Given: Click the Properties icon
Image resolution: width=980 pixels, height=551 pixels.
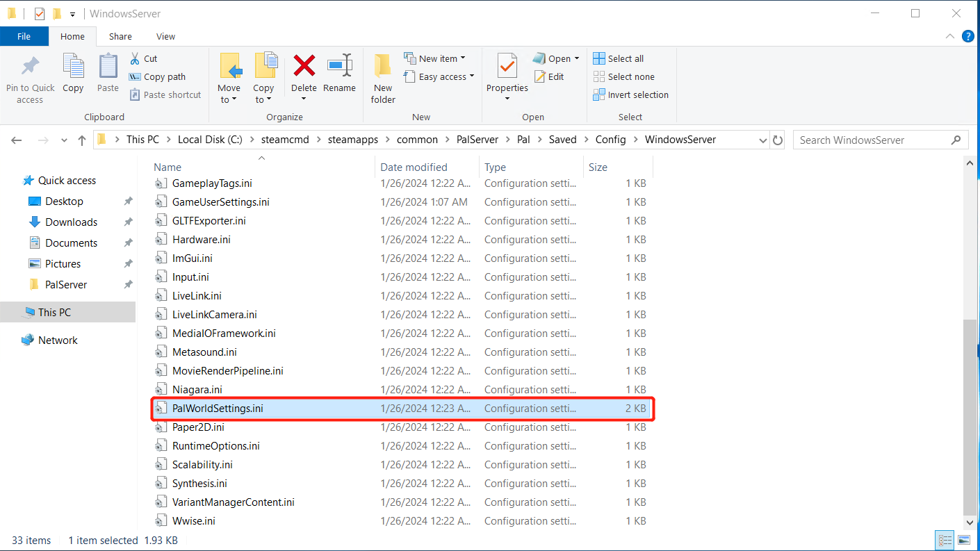Looking at the screenshot, I should tap(507, 66).
